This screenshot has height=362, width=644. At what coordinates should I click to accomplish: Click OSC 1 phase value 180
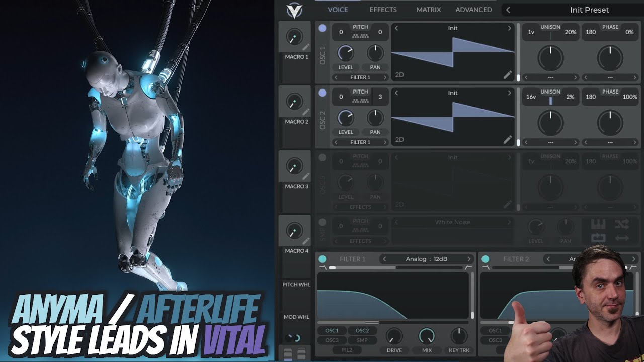[x=591, y=32]
